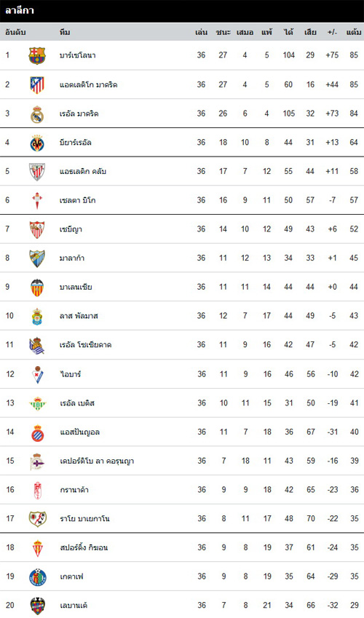Open team link บาร์เซโลนา
This screenshot has width=364, height=618.
[78, 55]
